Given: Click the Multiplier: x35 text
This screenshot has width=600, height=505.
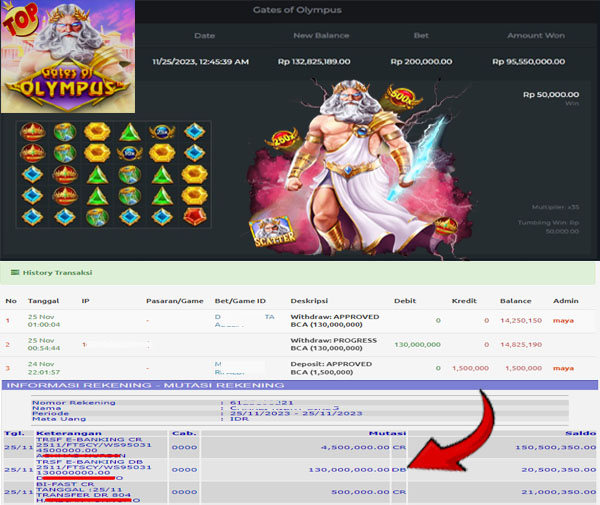Looking at the screenshot, I should (x=555, y=207).
